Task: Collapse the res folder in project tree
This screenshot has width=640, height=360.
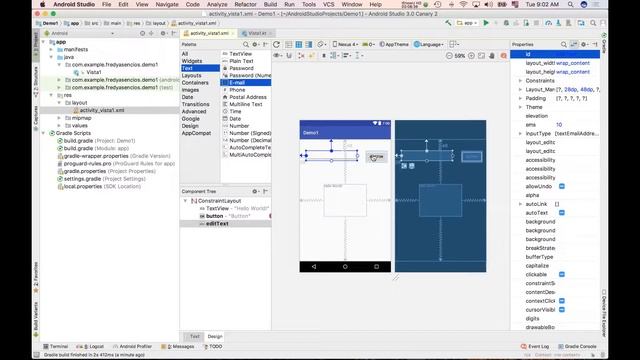Action: point(51,95)
